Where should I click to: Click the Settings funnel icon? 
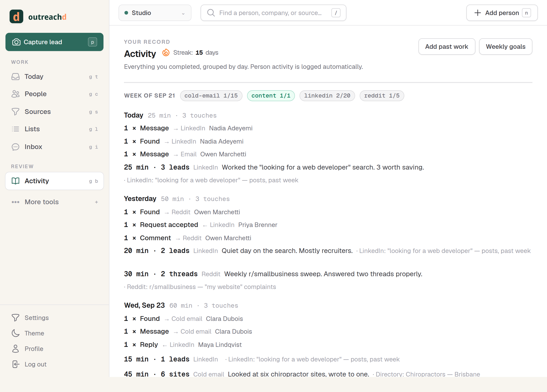tap(15, 318)
